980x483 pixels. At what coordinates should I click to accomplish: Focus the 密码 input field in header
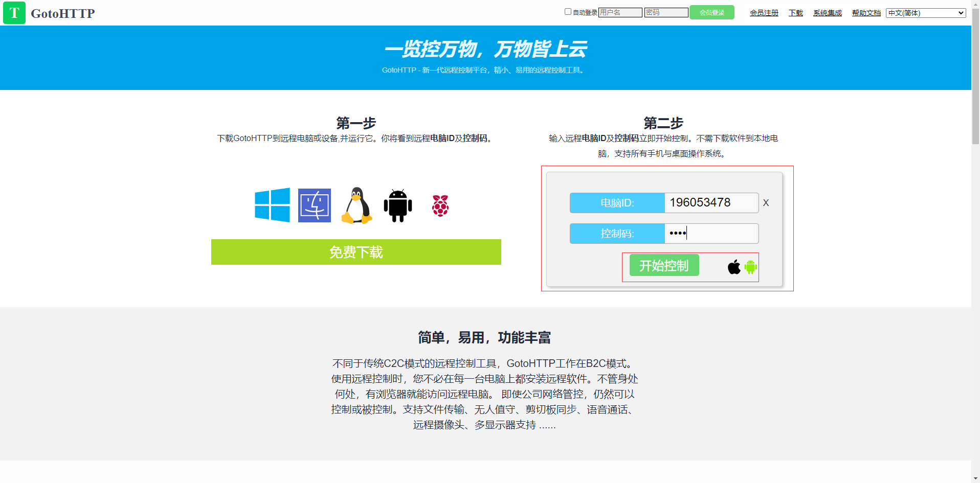point(666,12)
